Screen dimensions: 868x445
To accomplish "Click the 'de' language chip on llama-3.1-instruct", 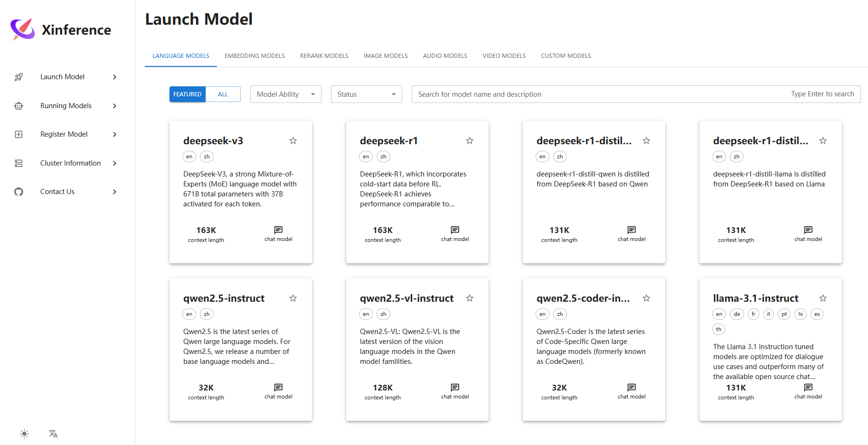I will tap(736, 314).
